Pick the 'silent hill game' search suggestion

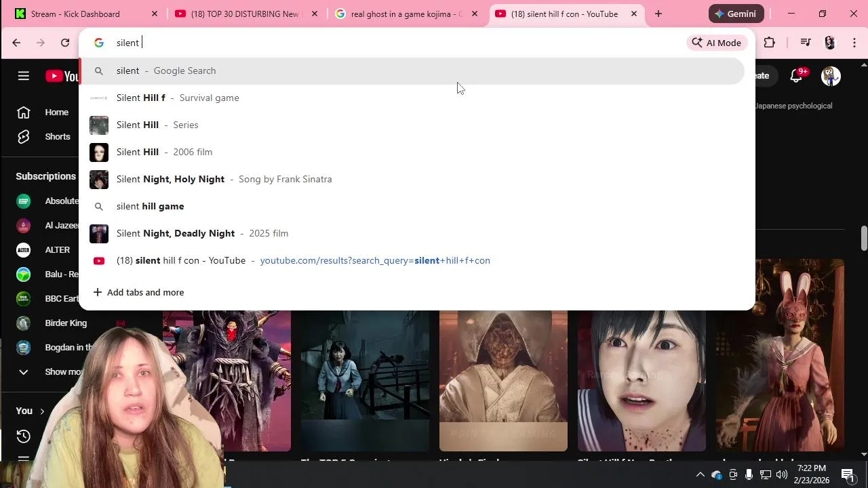412,206
